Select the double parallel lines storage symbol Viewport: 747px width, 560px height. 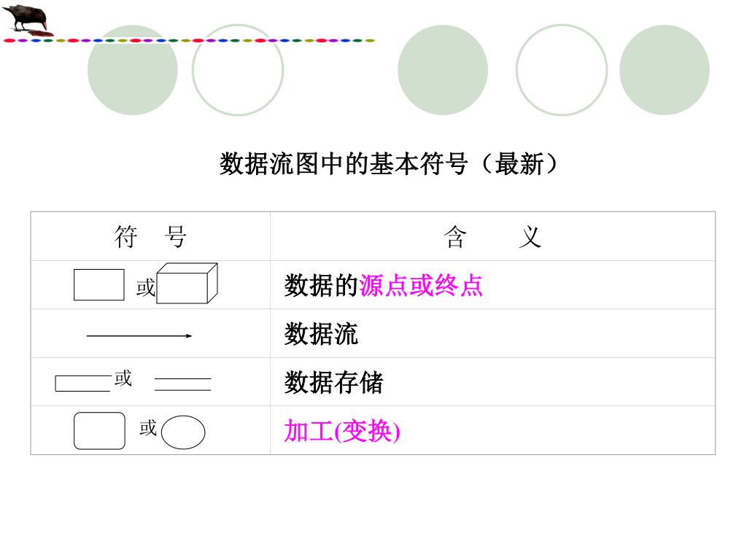183,384
